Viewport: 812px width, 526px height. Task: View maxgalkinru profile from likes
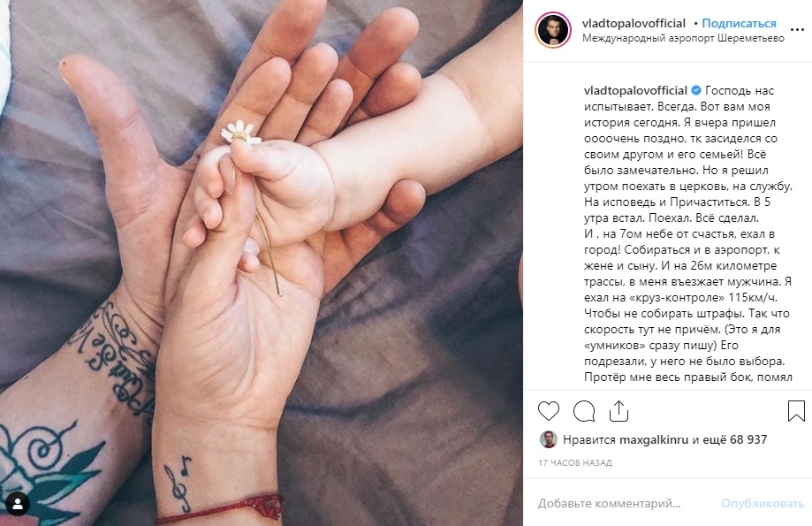(x=654, y=440)
